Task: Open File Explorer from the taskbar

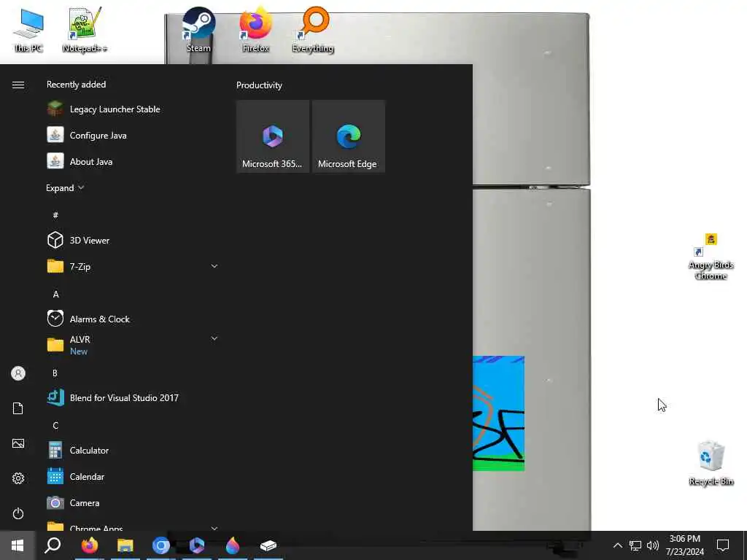Action: 125,545
